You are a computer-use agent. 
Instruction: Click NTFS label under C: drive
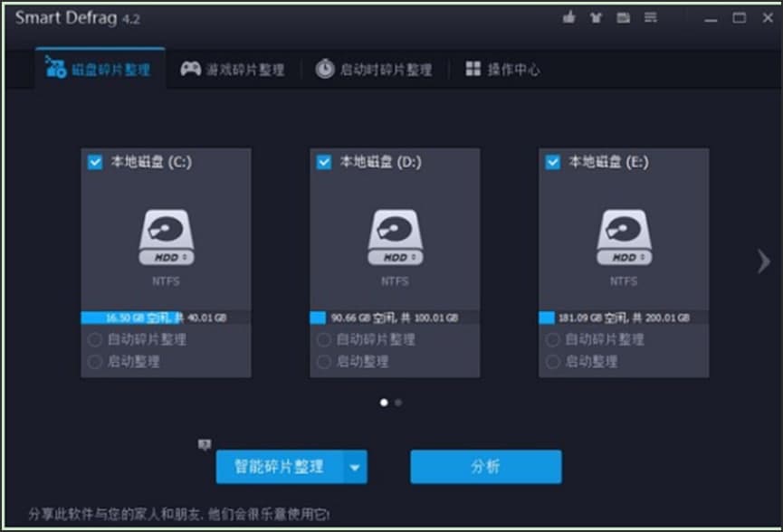pos(167,281)
